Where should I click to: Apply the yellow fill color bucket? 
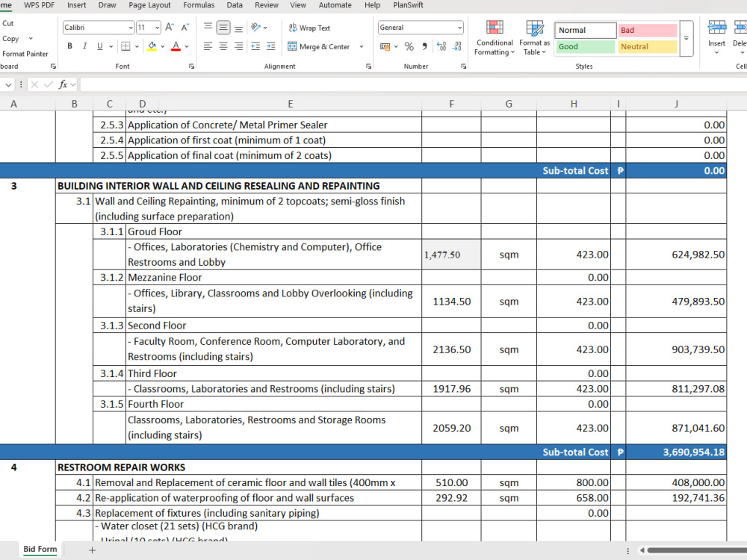pyautogui.click(x=152, y=46)
